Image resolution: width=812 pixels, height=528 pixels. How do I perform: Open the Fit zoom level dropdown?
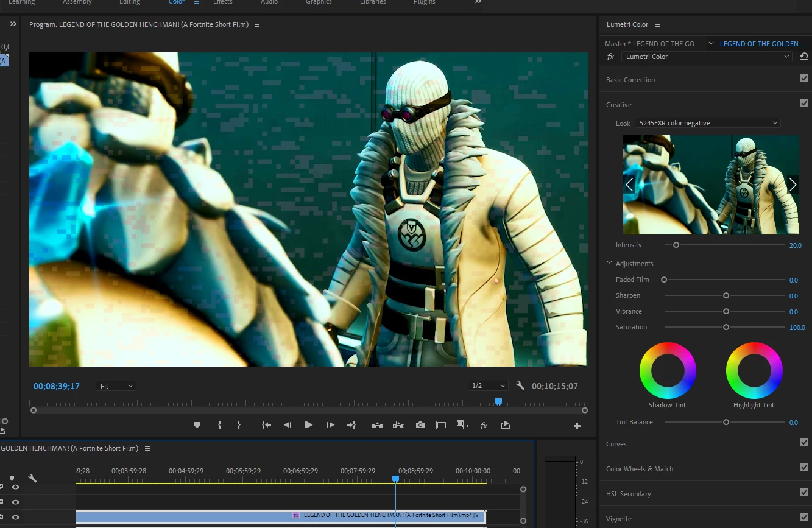coord(116,386)
